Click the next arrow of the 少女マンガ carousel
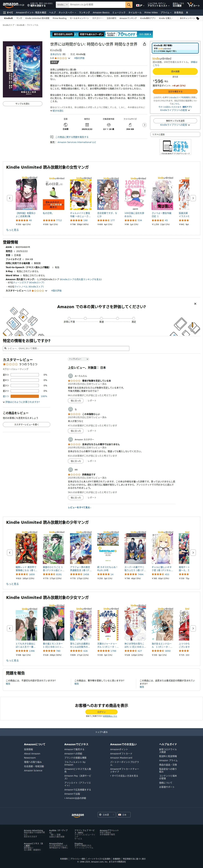 point(193,628)
